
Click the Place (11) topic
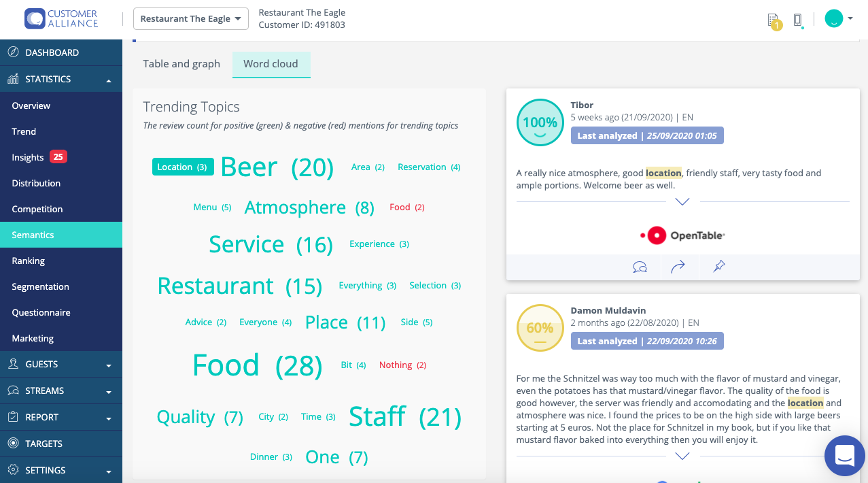click(345, 322)
